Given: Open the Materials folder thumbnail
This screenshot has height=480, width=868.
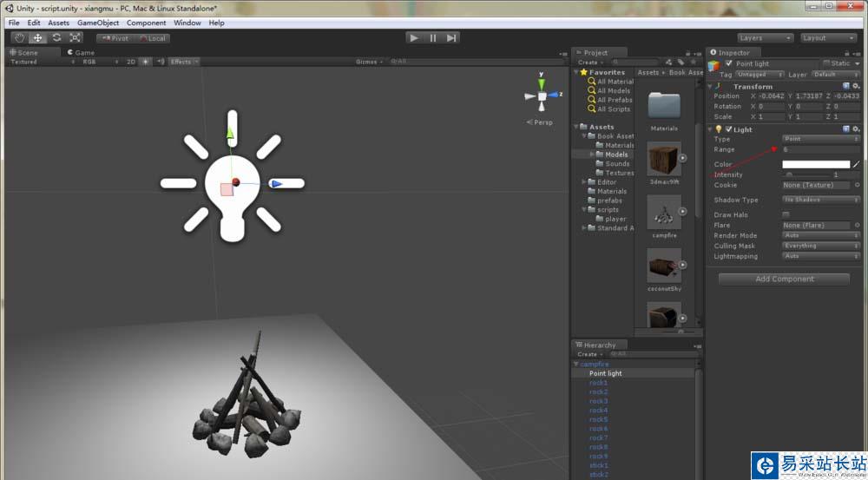Looking at the screenshot, I should coord(664,105).
